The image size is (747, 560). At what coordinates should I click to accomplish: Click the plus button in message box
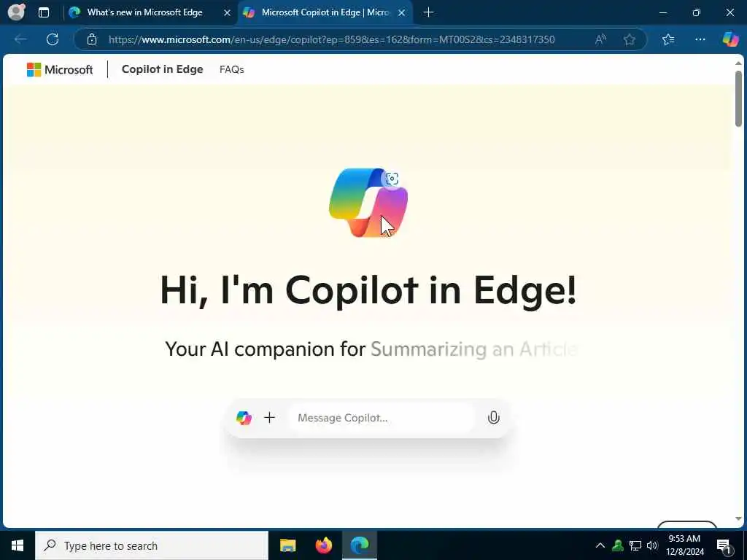click(x=270, y=418)
